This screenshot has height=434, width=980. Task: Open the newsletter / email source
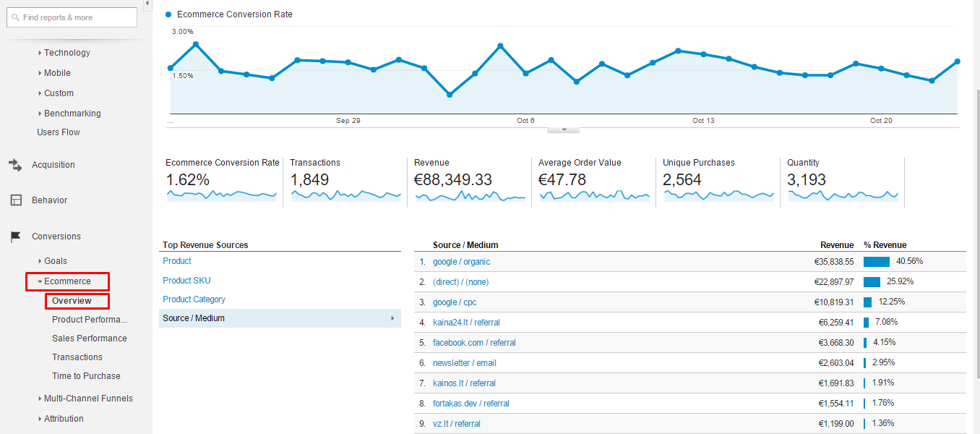[x=465, y=363]
